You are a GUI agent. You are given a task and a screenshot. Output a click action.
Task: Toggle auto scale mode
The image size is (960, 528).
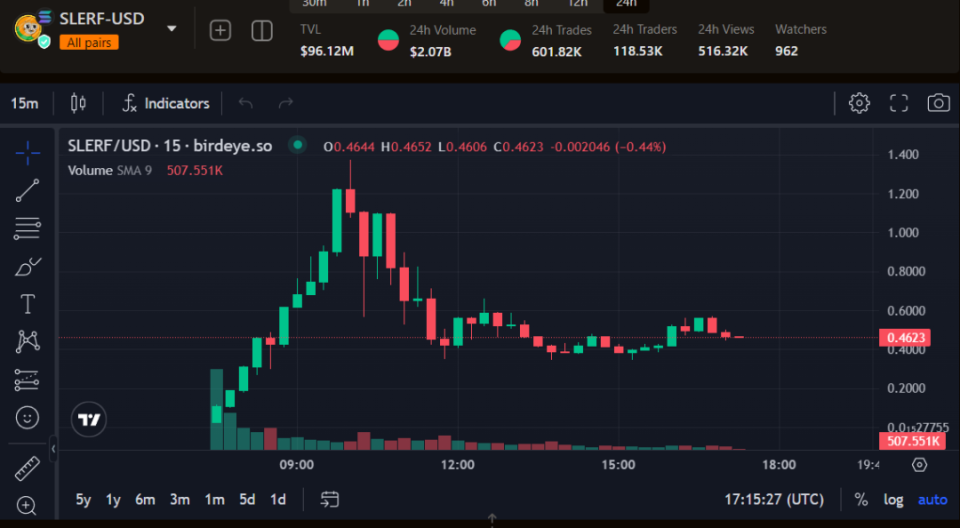pos(932,500)
